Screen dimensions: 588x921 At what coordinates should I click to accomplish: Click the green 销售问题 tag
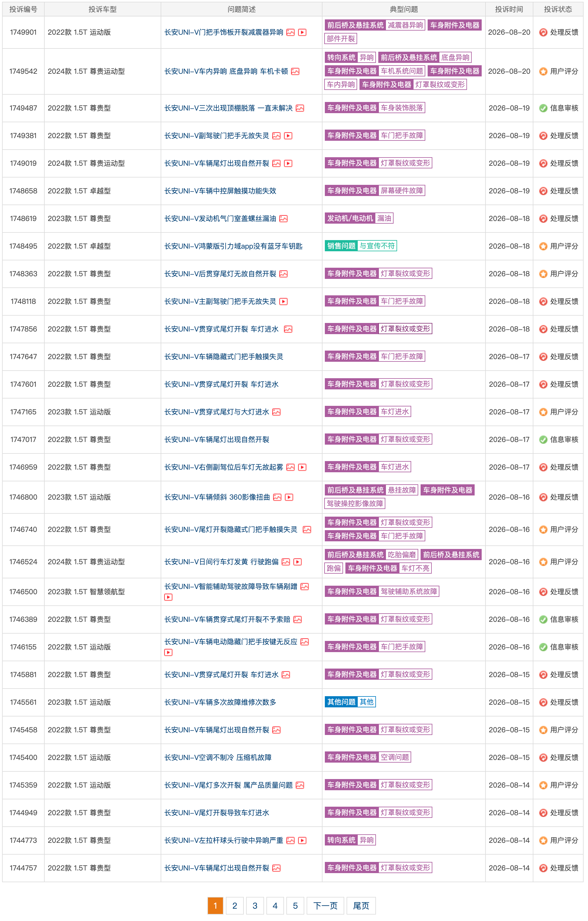[x=341, y=246]
